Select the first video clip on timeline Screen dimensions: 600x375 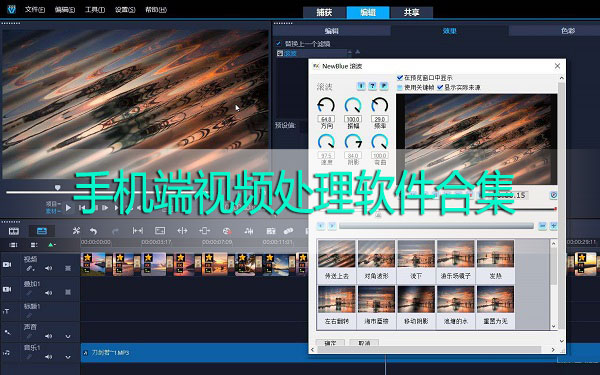point(93,264)
